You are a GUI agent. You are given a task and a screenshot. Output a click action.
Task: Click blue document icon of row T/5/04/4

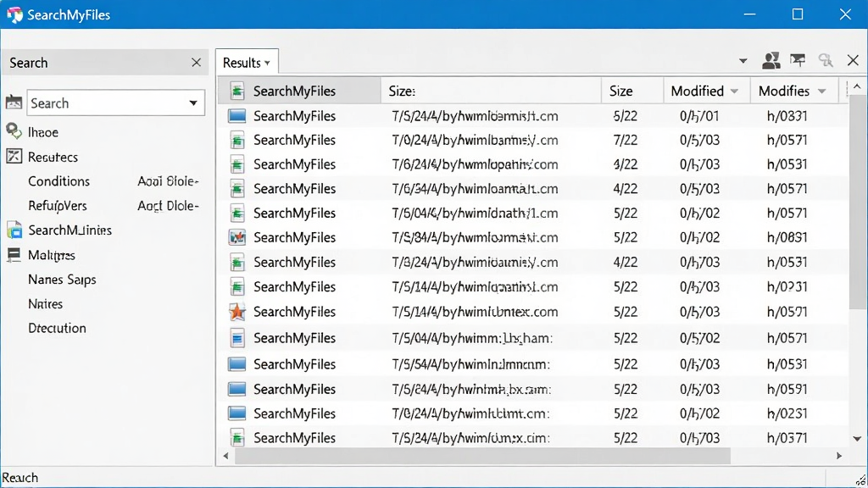(x=237, y=337)
